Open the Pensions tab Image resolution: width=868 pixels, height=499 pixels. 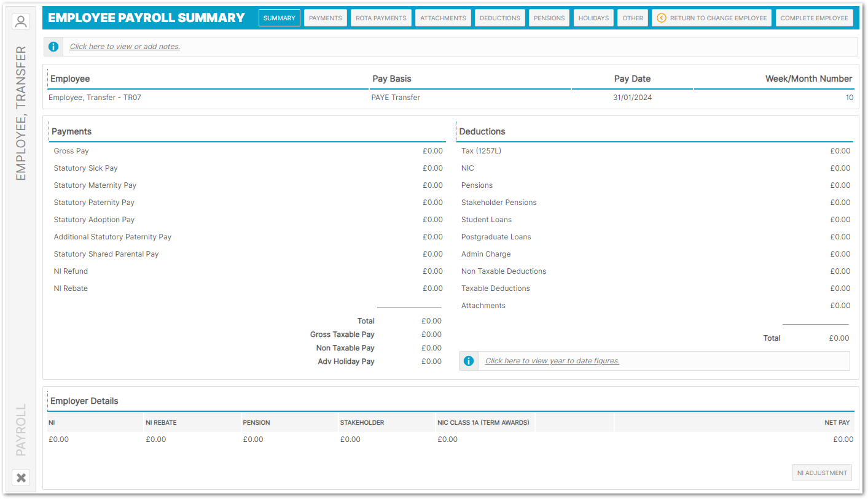tap(549, 18)
